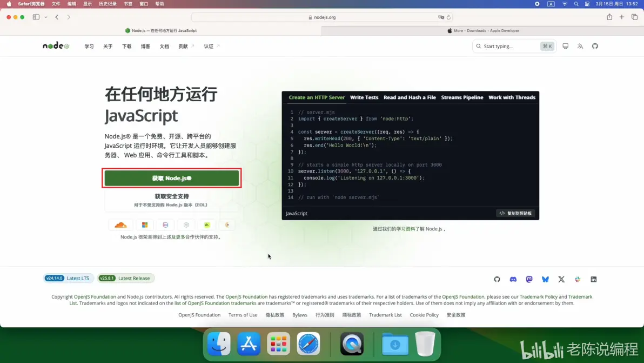Click the Wi-Fi status icon
This screenshot has width=644, height=363.
tap(565, 4)
